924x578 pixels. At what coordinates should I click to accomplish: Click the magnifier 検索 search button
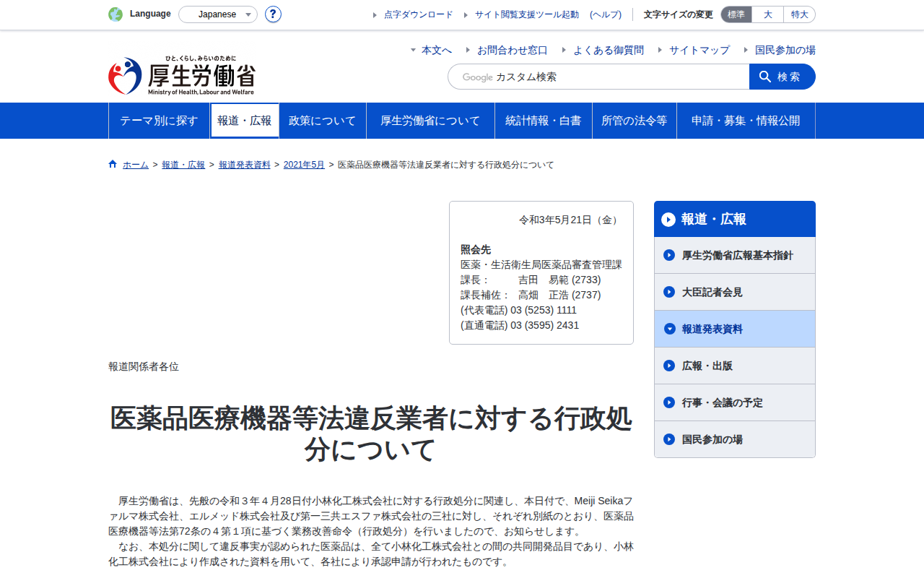tap(783, 77)
